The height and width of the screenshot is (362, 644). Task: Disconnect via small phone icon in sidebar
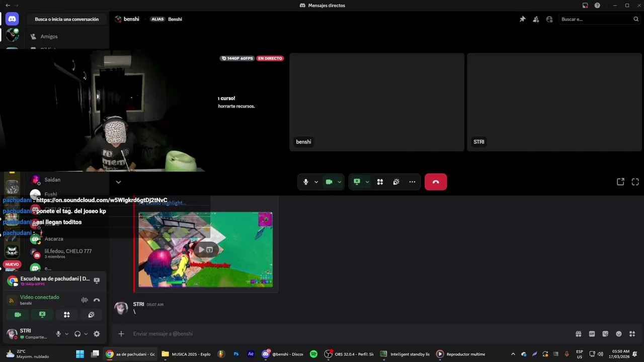(x=97, y=300)
